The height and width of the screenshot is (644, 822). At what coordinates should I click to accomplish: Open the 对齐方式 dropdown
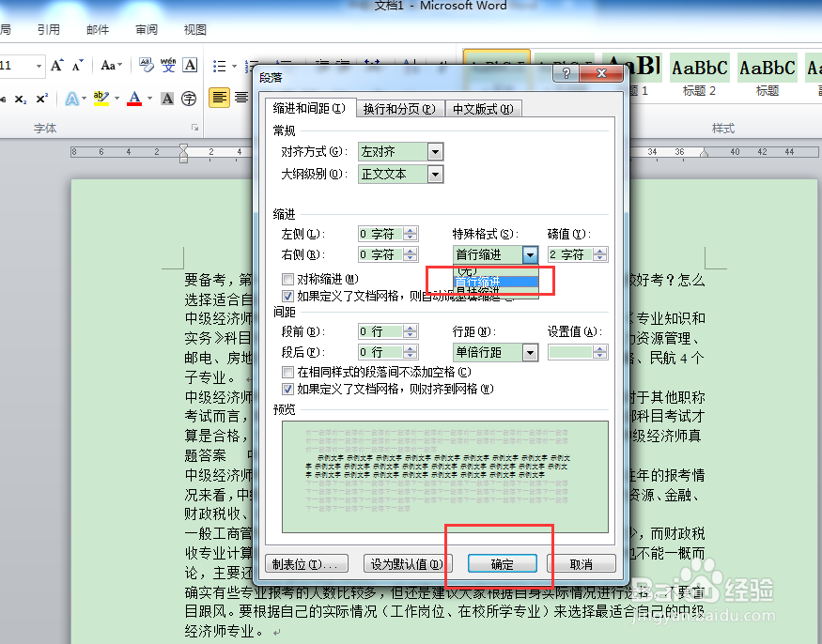tap(435, 152)
